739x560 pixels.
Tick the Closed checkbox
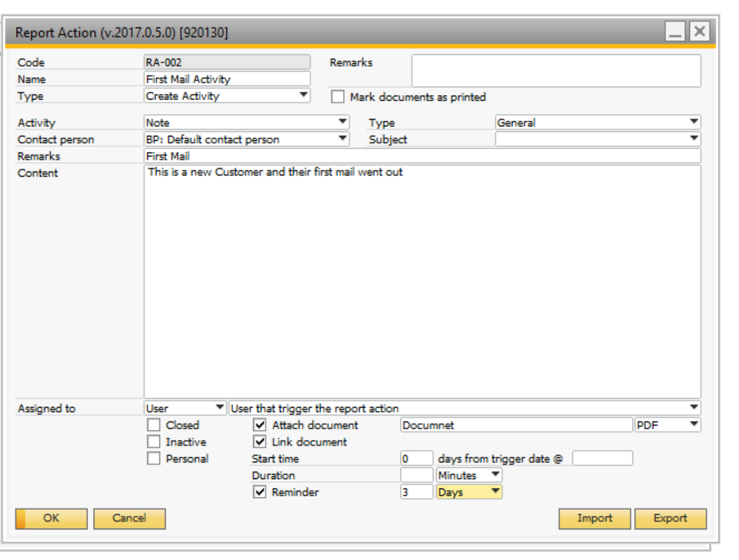[x=153, y=425]
